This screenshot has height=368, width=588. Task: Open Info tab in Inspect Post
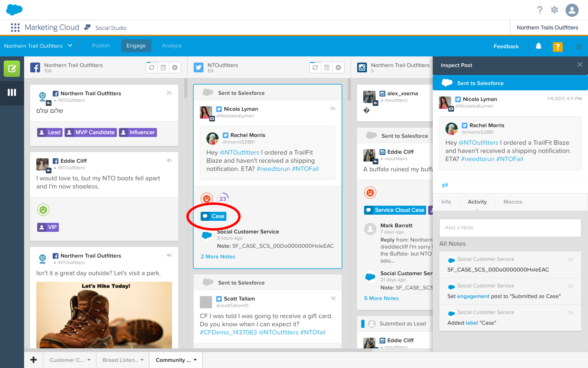click(446, 202)
